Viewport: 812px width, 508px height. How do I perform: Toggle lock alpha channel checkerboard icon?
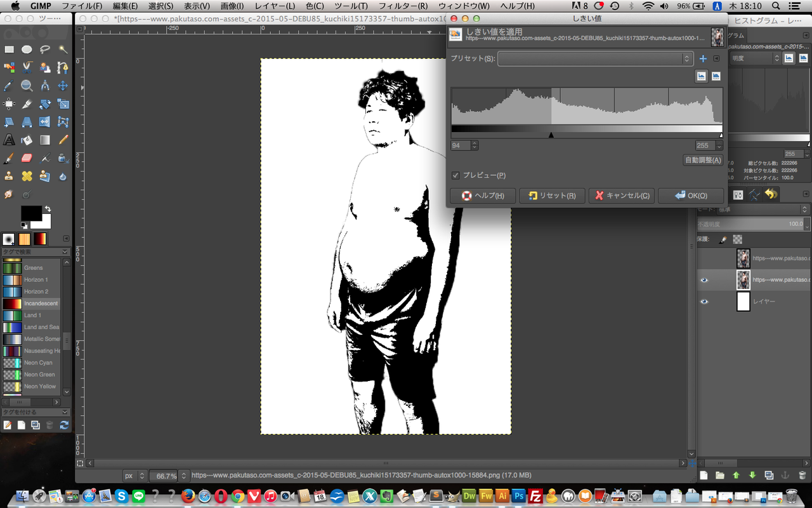point(737,239)
